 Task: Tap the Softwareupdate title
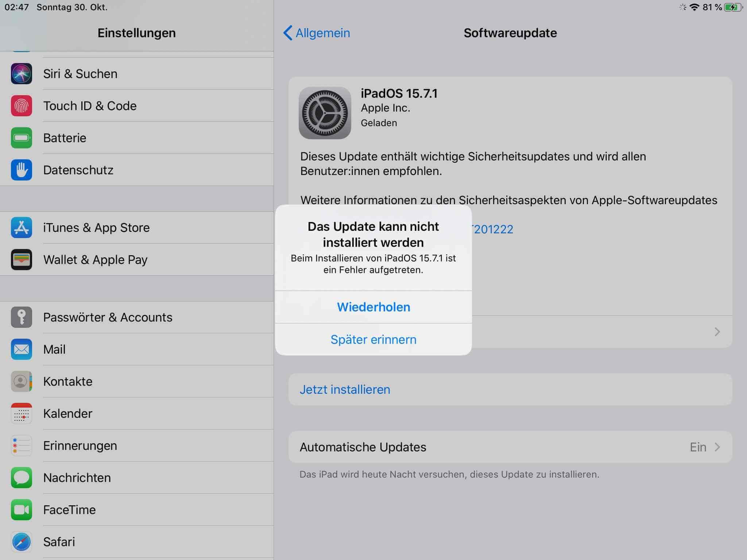pos(510,33)
